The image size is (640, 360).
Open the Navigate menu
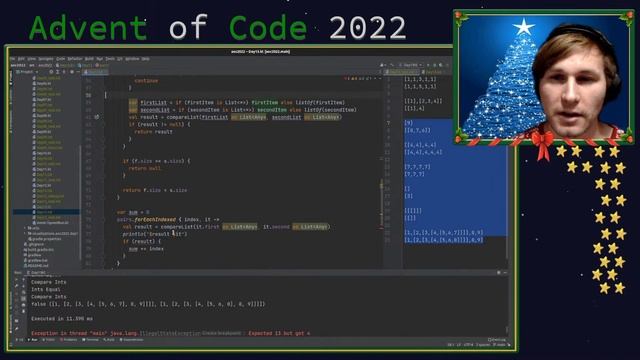point(46,59)
